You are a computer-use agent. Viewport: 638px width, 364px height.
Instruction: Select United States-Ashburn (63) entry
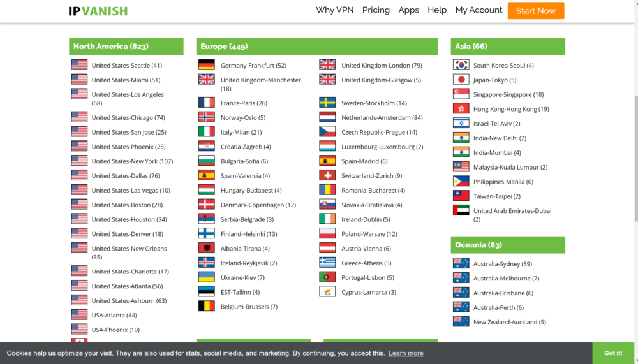(x=129, y=300)
